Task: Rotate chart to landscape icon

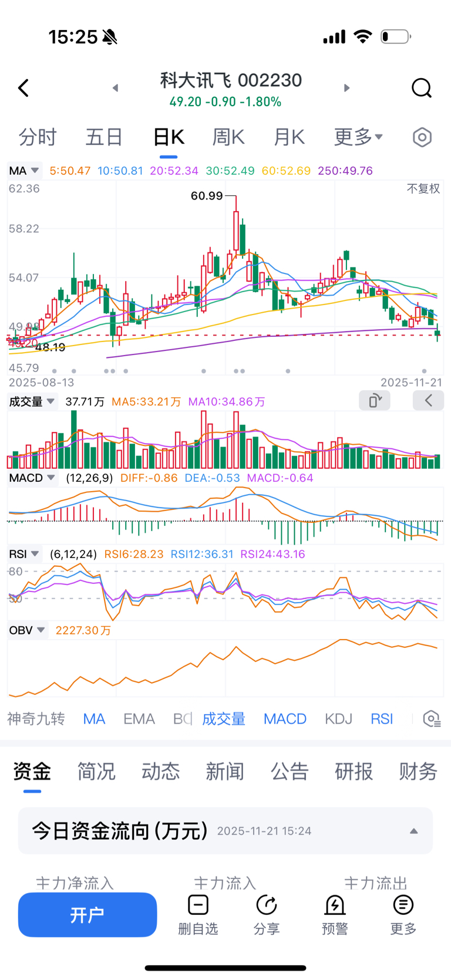Action: [x=375, y=401]
